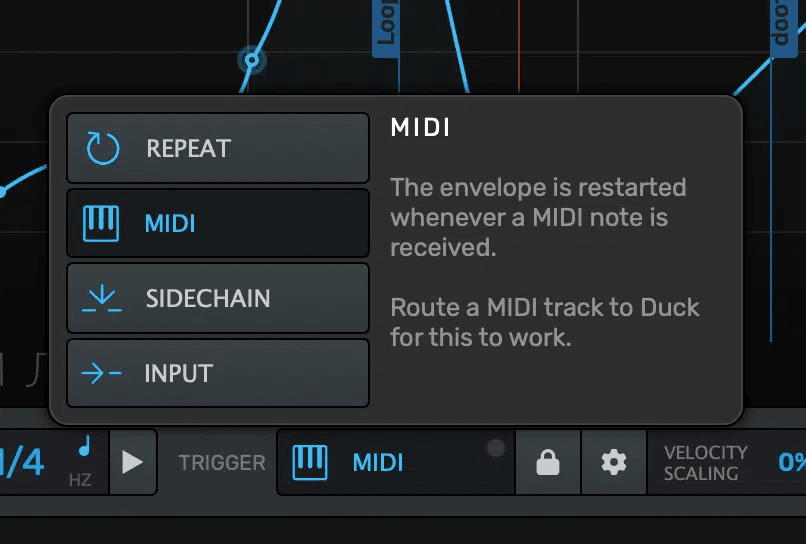Toggle the note/HZ rate mode

(x=82, y=462)
